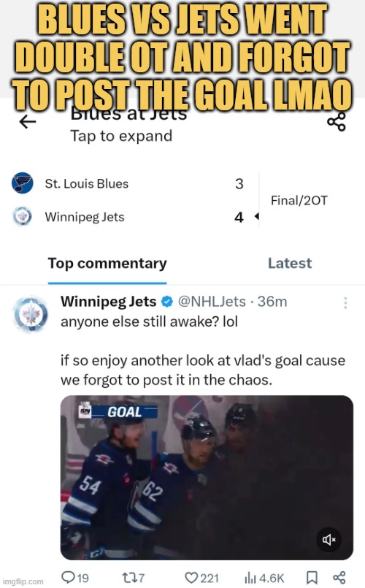Click the Final/2OT game status

pos(299,201)
